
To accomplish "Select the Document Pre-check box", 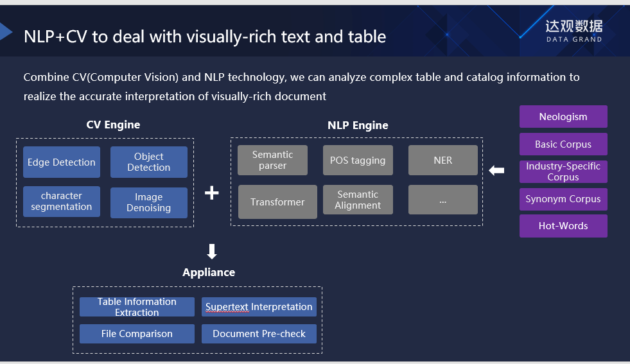I will click(x=259, y=334).
